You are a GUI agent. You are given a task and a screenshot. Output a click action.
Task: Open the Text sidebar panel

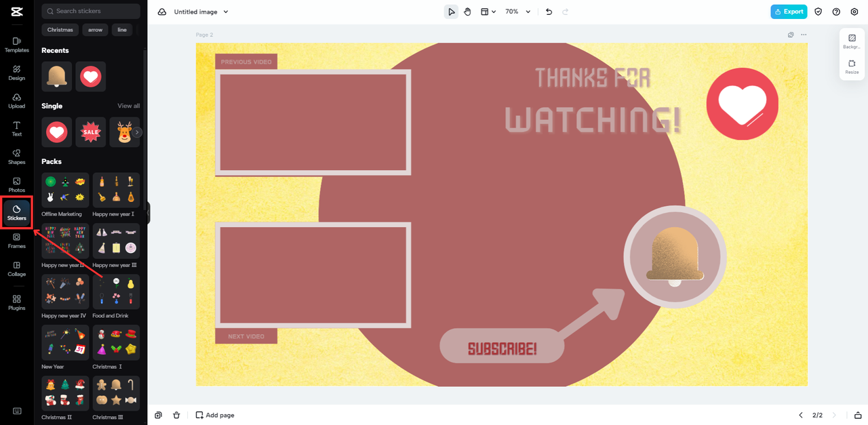click(17, 129)
